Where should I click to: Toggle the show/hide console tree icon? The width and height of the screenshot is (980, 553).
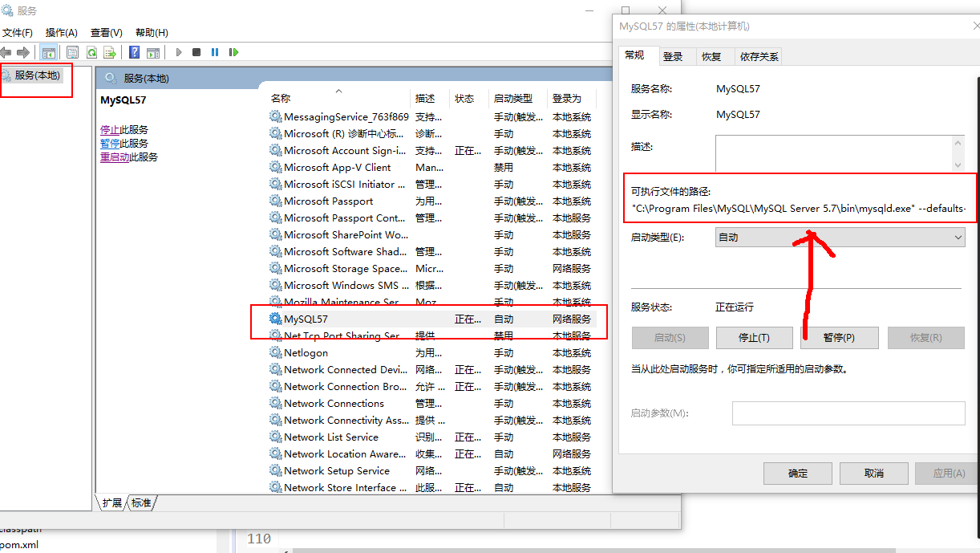click(x=49, y=52)
